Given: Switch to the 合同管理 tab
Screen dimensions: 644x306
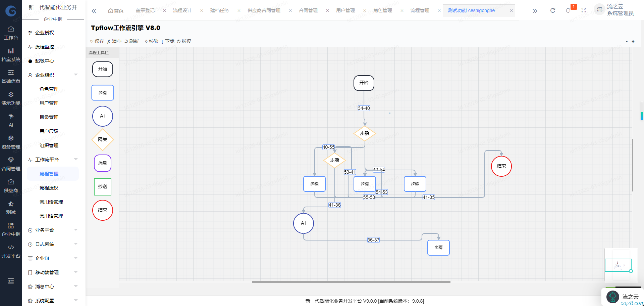Looking at the screenshot, I should pyautogui.click(x=308, y=10).
